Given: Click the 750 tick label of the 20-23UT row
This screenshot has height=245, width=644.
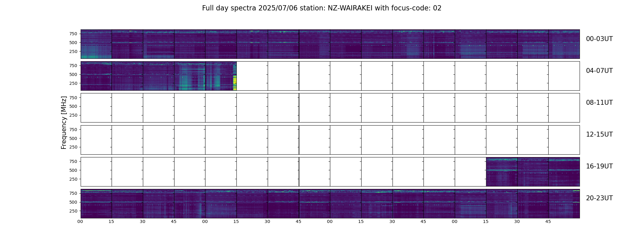Looking at the screenshot, I should [73, 193].
